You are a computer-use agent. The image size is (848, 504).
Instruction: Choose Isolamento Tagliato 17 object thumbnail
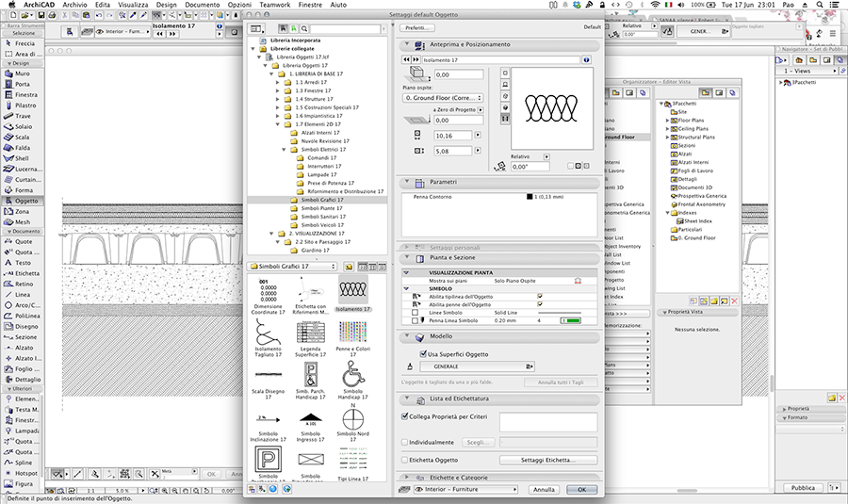(268, 337)
